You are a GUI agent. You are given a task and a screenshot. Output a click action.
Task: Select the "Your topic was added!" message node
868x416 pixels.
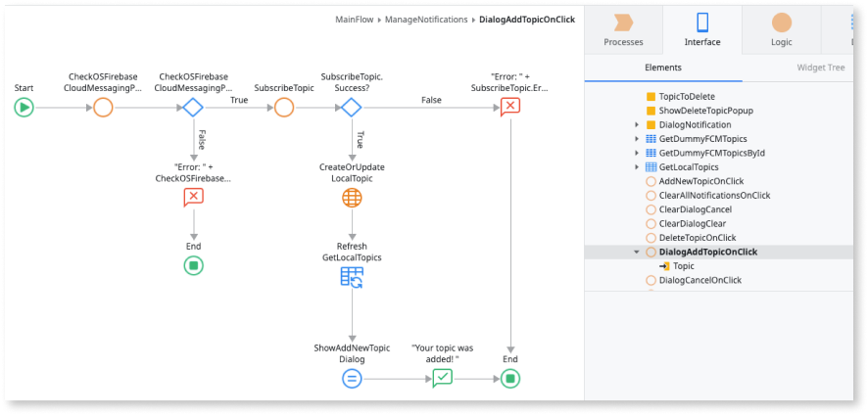click(443, 379)
